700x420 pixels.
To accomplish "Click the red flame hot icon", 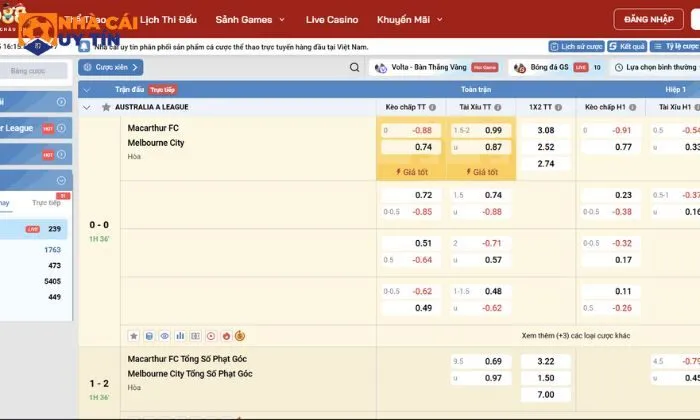I will tap(226, 336).
